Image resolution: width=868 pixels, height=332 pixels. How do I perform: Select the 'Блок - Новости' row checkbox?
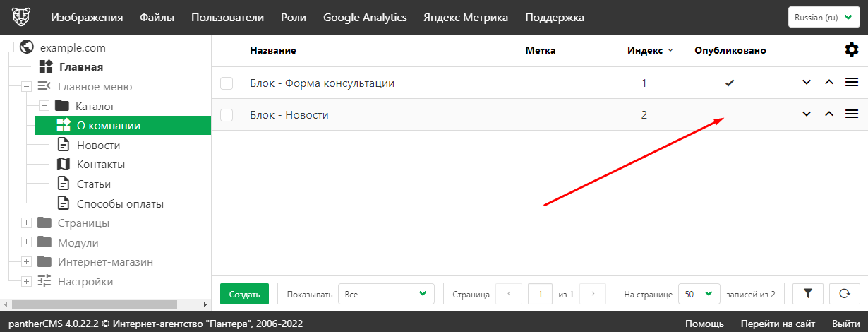(x=227, y=115)
